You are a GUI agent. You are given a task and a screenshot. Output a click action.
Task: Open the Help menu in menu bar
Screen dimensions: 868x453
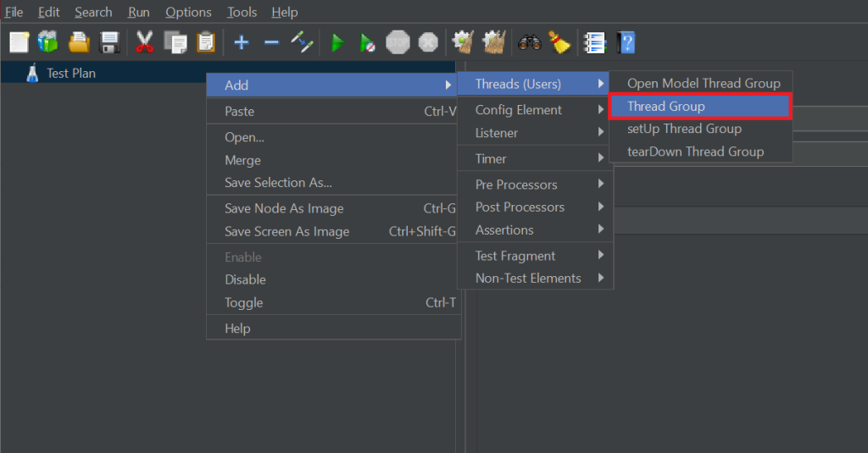click(285, 12)
